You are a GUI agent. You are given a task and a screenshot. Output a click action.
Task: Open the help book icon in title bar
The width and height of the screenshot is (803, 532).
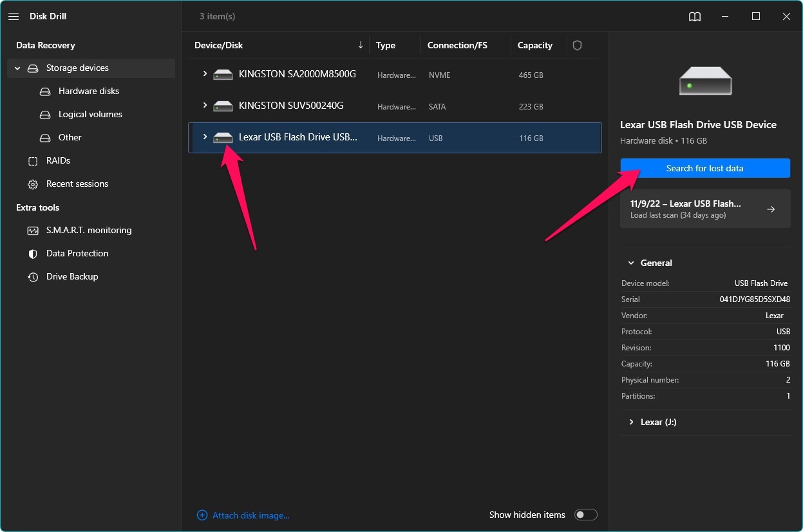point(695,17)
